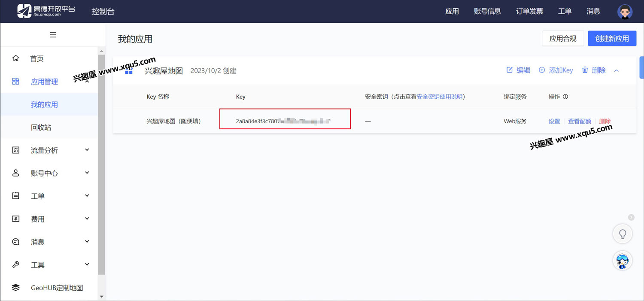Image resolution: width=644 pixels, height=301 pixels.
Task: Click the wrench icon beside 工具
Action: pyautogui.click(x=16, y=265)
